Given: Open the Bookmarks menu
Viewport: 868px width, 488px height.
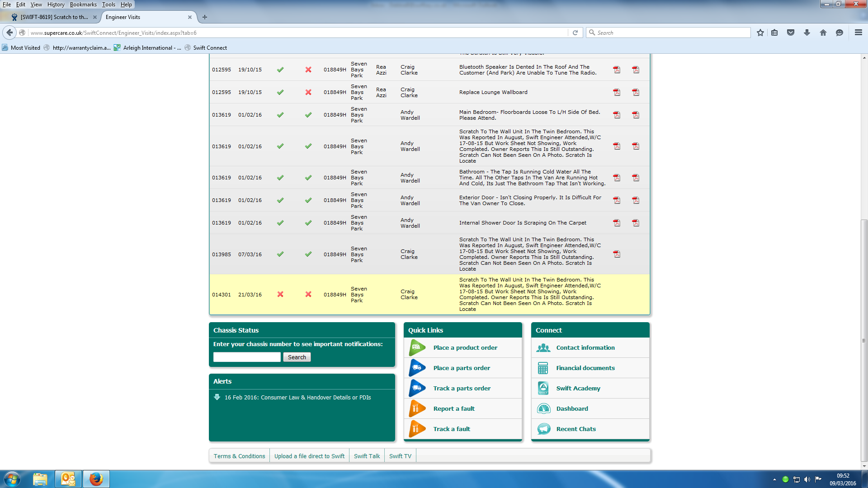Looking at the screenshot, I should click(x=83, y=5).
